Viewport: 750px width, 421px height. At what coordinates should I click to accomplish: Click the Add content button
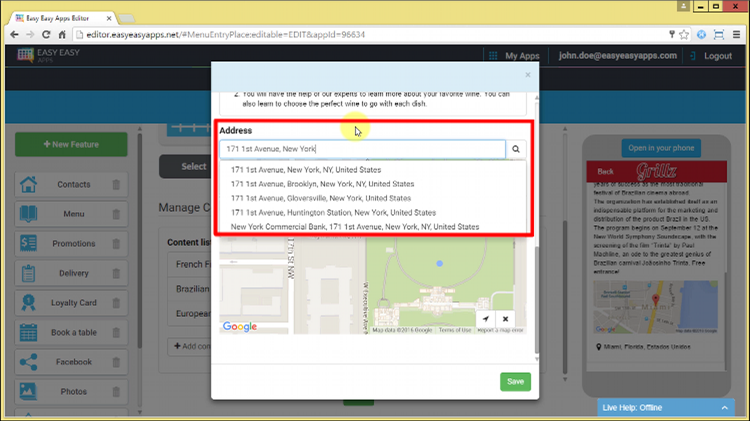pyautogui.click(x=190, y=346)
